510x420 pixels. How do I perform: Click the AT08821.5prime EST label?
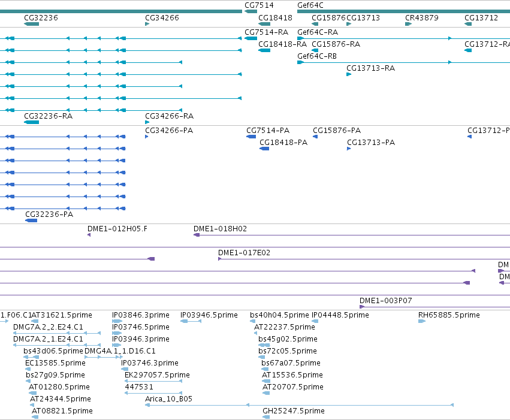point(62,411)
